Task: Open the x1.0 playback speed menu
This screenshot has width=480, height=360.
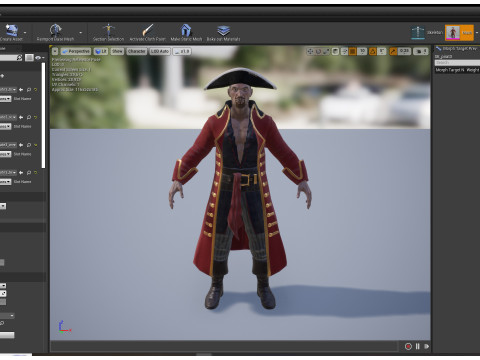Action: 182,51
